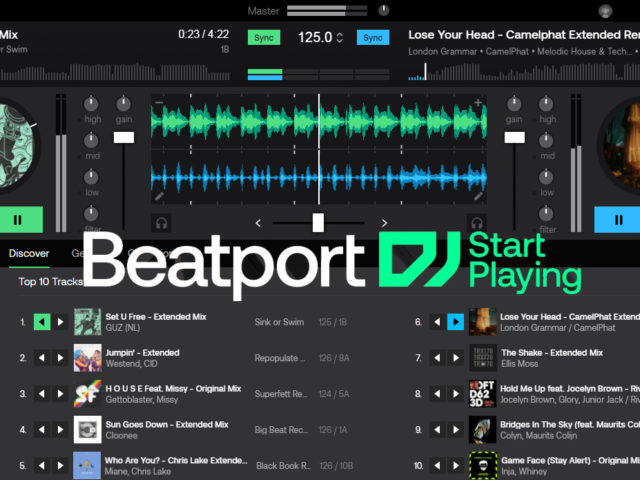Toggle blue Sync on right deck

point(373,38)
